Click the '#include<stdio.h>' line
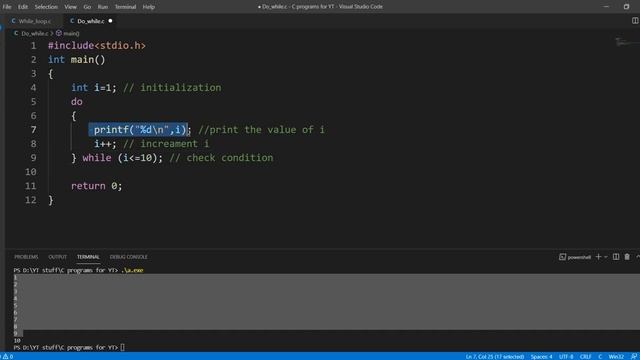This screenshot has width=640, height=360. pos(97,46)
